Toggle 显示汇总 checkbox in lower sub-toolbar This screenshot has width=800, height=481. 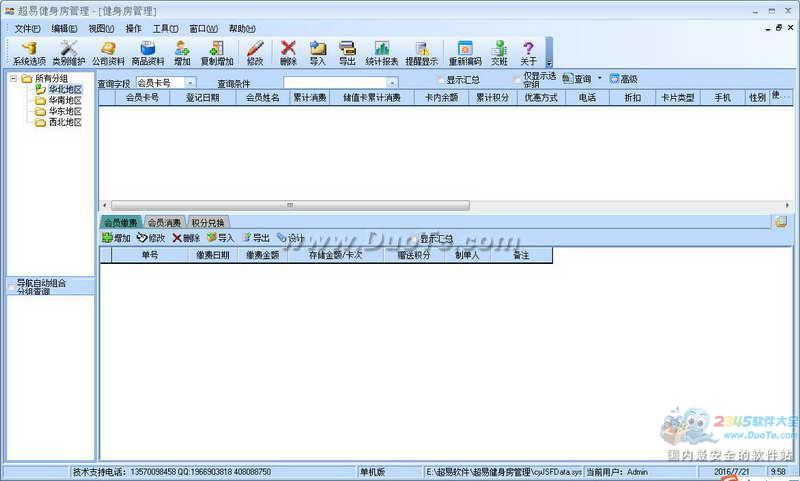point(414,238)
